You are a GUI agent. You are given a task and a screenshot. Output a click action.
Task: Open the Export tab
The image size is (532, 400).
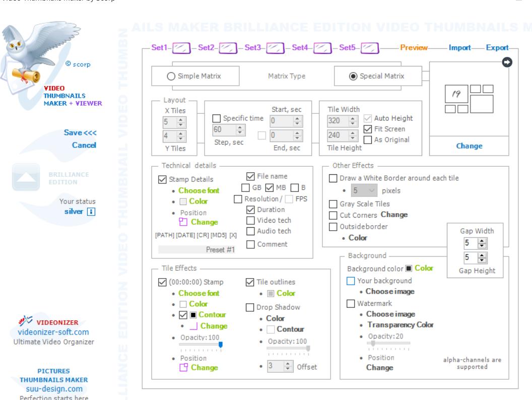[x=497, y=48]
